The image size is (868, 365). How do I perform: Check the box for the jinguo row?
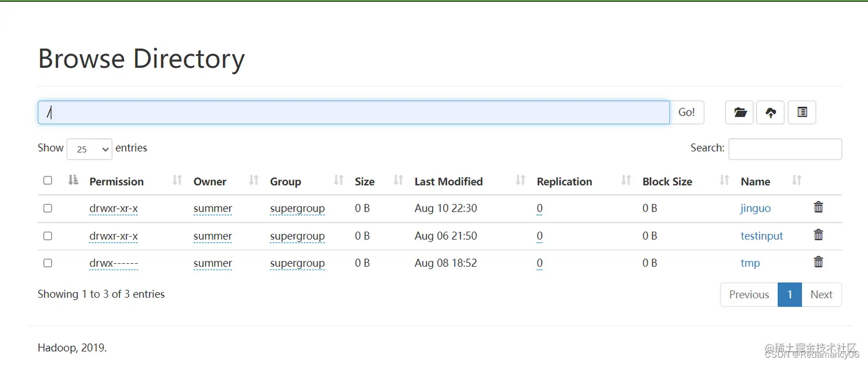point(48,208)
